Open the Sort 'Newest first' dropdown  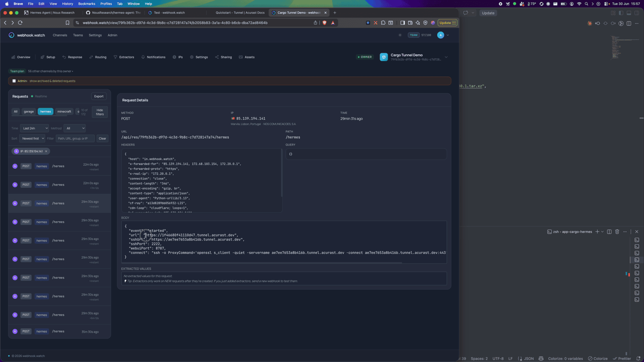point(32,138)
